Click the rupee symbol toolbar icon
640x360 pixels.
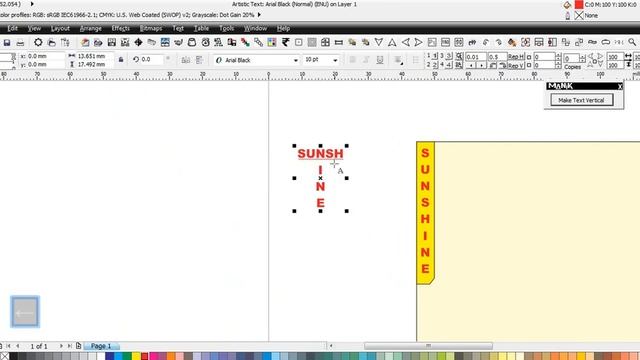pyautogui.click(x=286, y=42)
